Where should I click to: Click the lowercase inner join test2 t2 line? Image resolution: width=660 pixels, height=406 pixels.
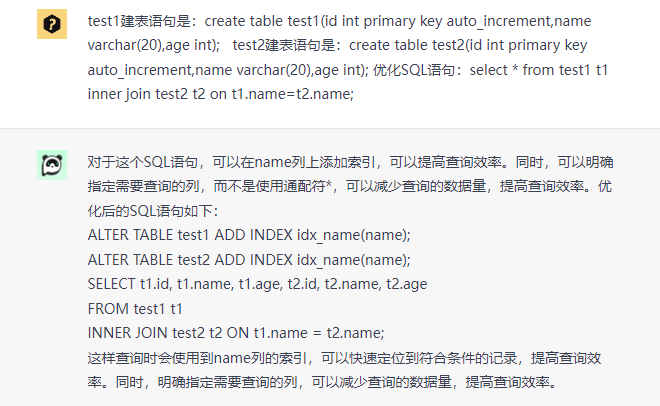221,94
